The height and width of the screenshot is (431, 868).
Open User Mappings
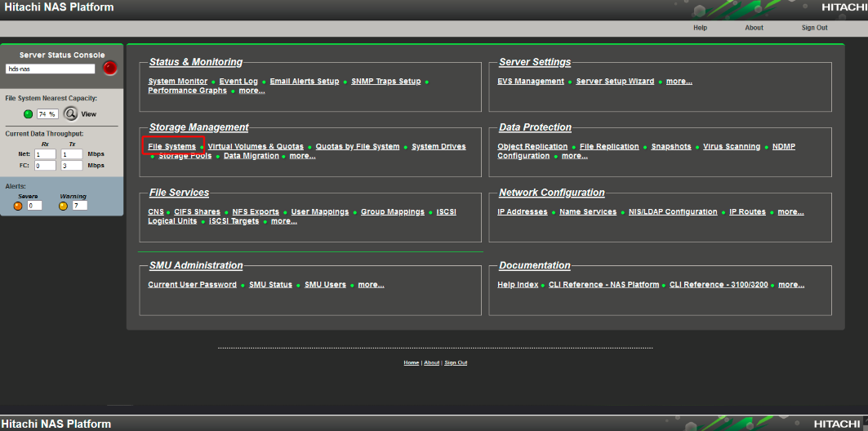click(320, 212)
